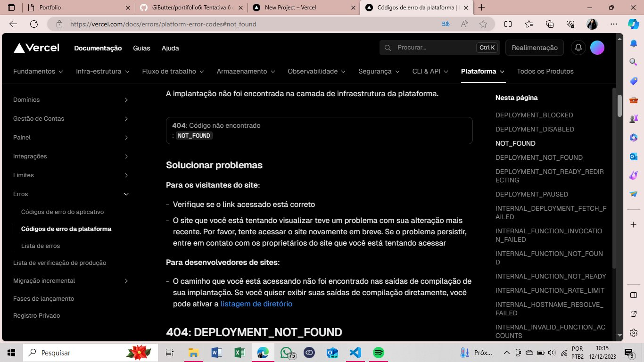644x362 pixels.
Task: Click the Edge sidebar search icon
Action: point(634,62)
